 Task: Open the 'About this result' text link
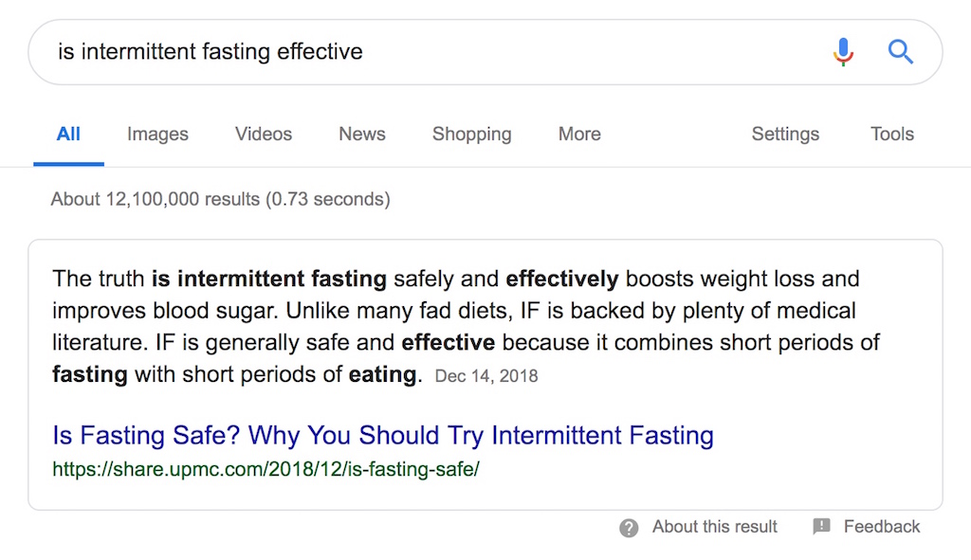[x=715, y=527]
